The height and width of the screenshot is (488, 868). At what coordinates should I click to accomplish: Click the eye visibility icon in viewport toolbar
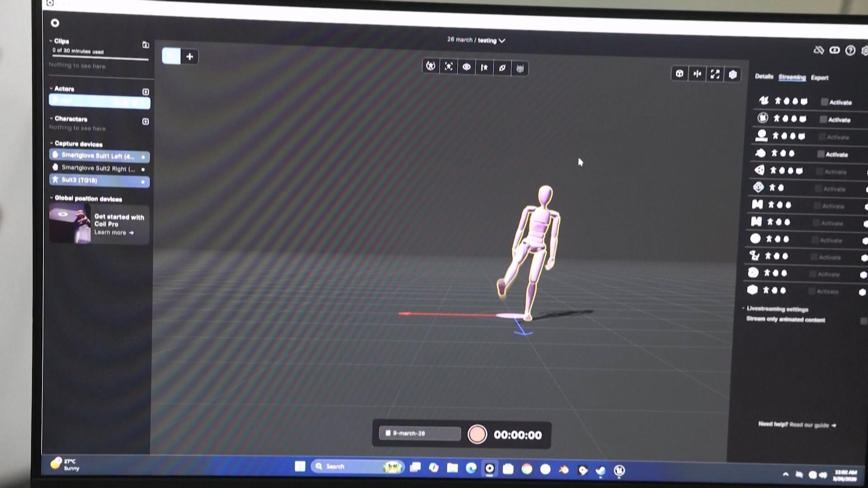[466, 67]
